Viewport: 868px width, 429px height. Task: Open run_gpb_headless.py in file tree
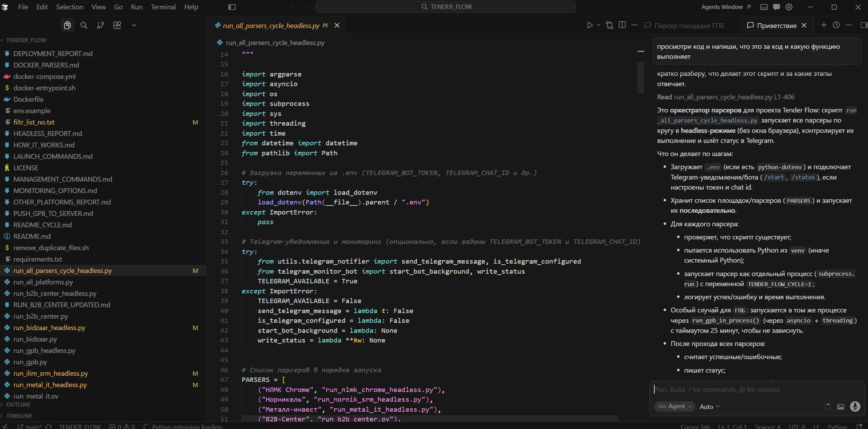pyautogui.click(x=44, y=350)
